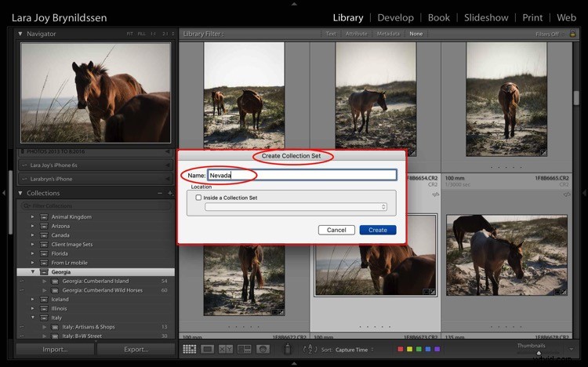588x367 pixels.
Task: Toggle sort direction A-Z icon
Action: point(310,350)
